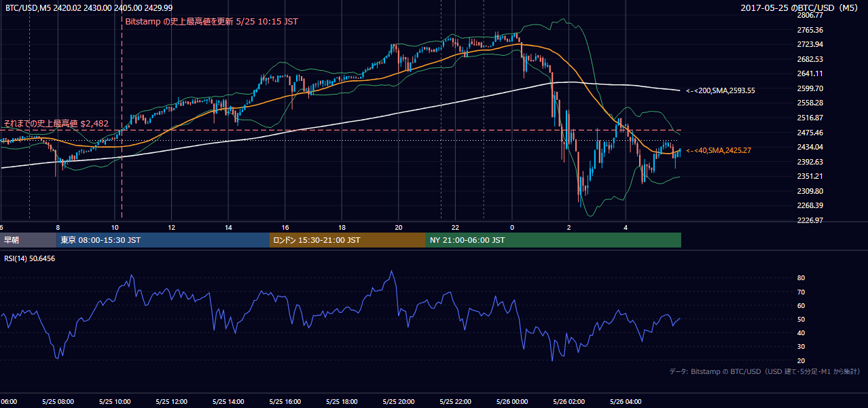Select the '東京 08:00-15:30 JST' session bar
Viewport: 868px width, 408px height.
pos(163,240)
